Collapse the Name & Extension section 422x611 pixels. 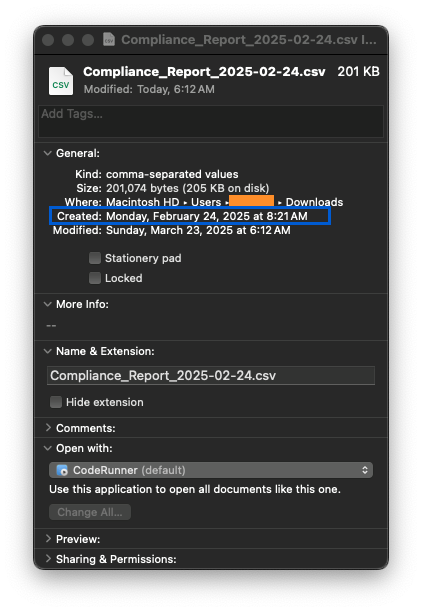[x=48, y=351]
